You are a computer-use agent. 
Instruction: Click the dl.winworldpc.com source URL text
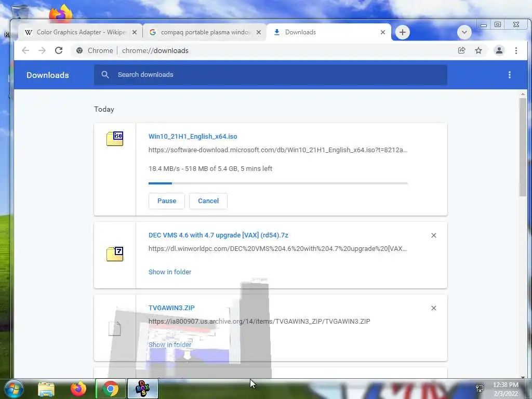pos(277,248)
